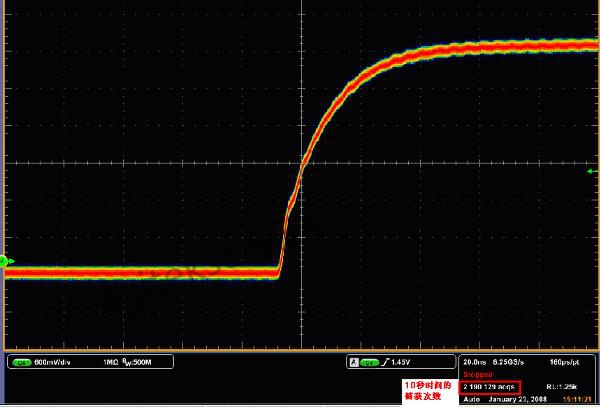Click the green C1 channel badge
600x408 pixels.
pyautogui.click(x=20, y=362)
